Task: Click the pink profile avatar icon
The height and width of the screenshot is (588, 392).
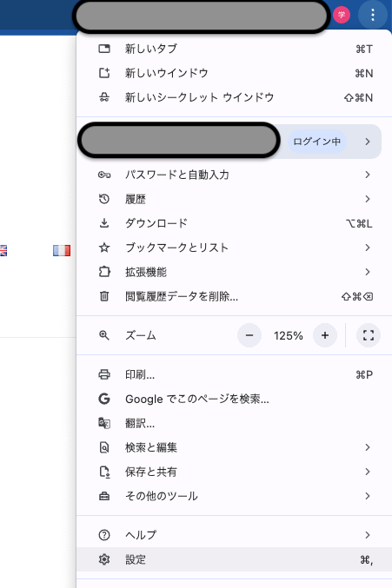Action: (342, 15)
